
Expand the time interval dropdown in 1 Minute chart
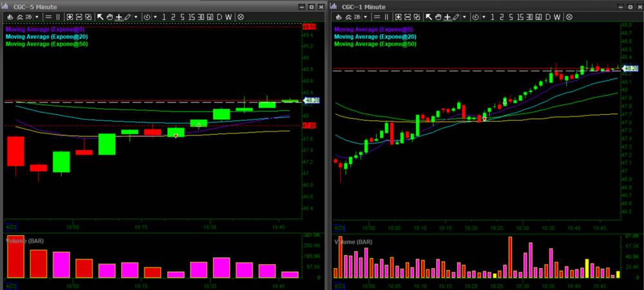pyautogui.click(x=484, y=17)
